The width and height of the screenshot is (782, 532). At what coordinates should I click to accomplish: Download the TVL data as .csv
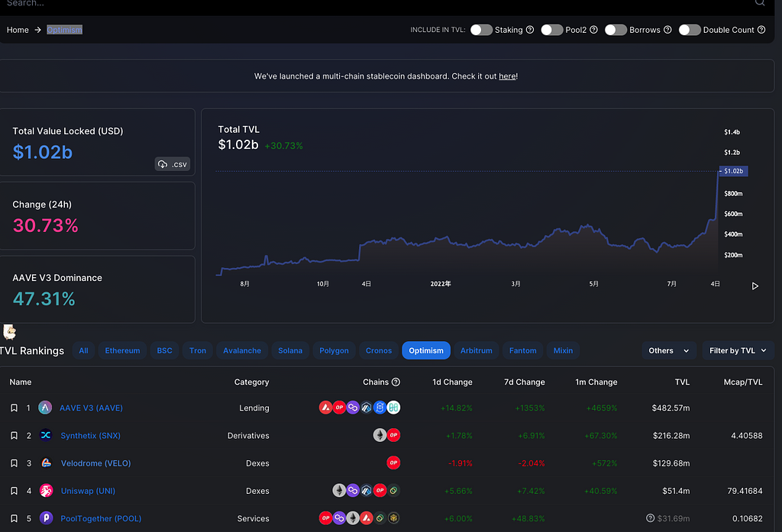click(x=172, y=164)
